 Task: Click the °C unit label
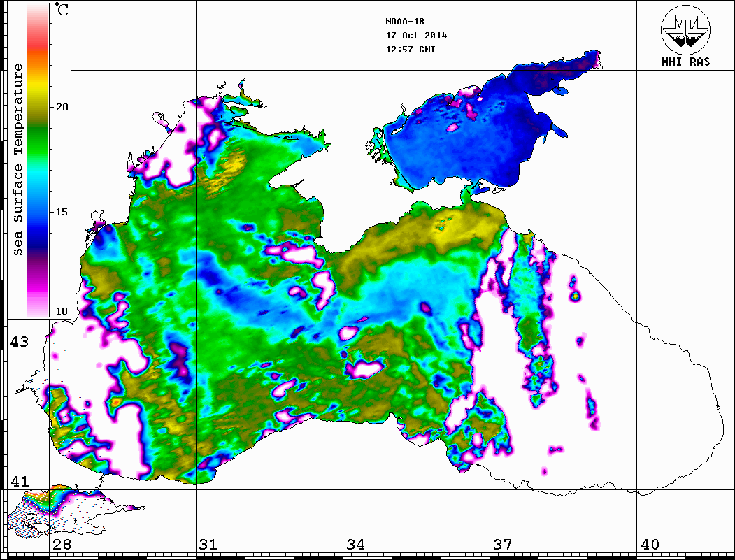pos(62,9)
